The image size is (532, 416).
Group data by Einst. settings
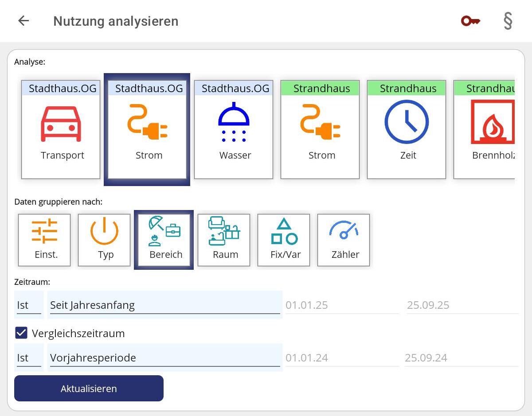(x=44, y=240)
